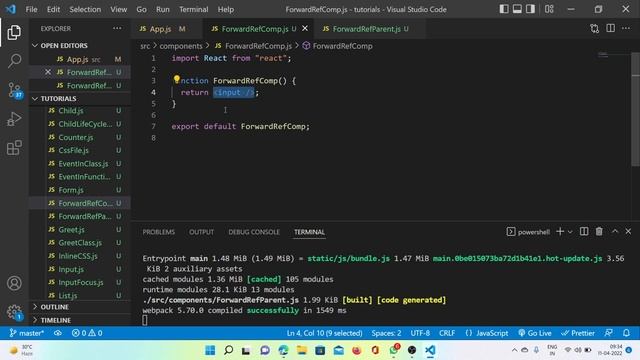Open the Run menu
Viewport: 640px width, 360px height.
click(162, 9)
